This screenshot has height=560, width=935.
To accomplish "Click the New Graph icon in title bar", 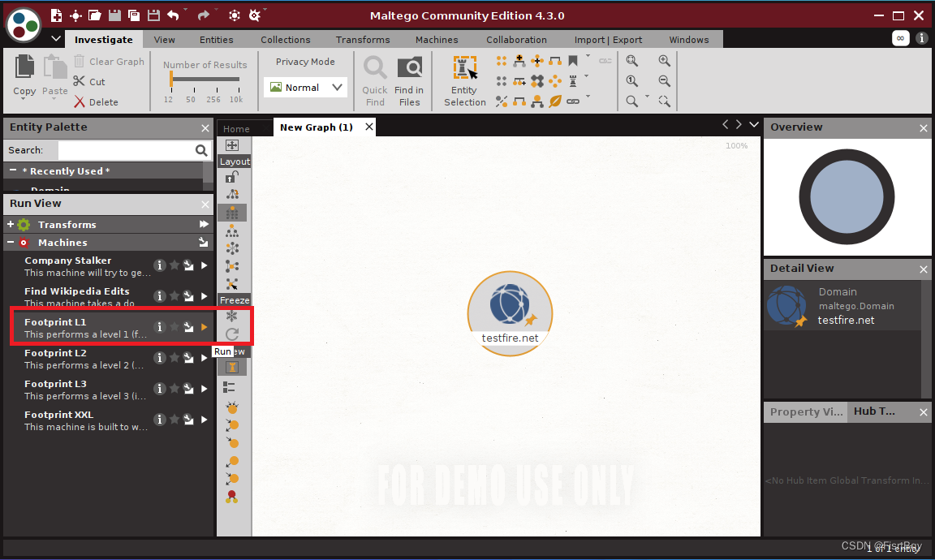I will click(x=56, y=15).
